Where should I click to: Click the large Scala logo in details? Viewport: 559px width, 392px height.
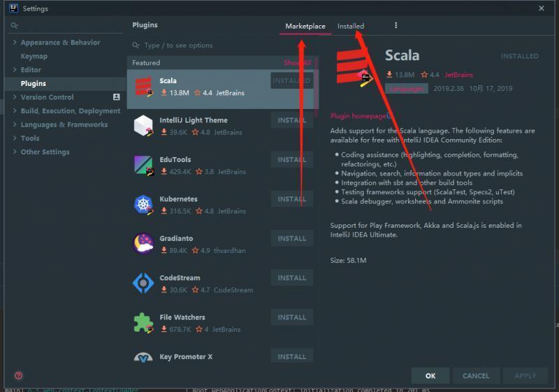354,68
